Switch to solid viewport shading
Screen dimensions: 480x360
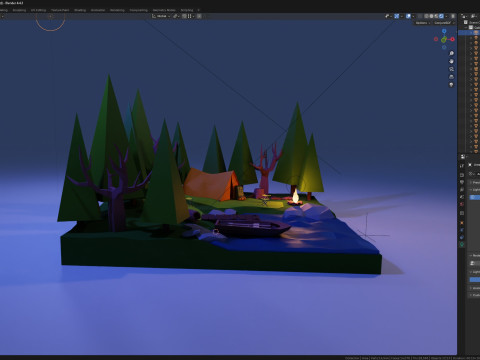431,16
